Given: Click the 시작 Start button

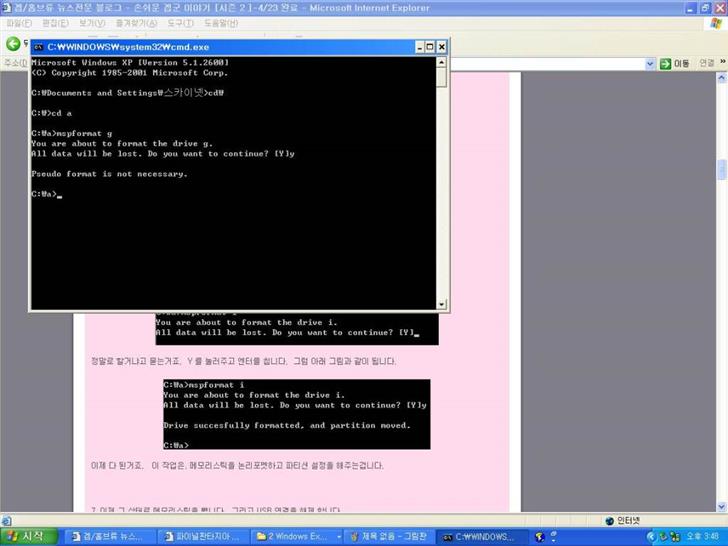Looking at the screenshot, I should pyautogui.click(x=29, y=537).
